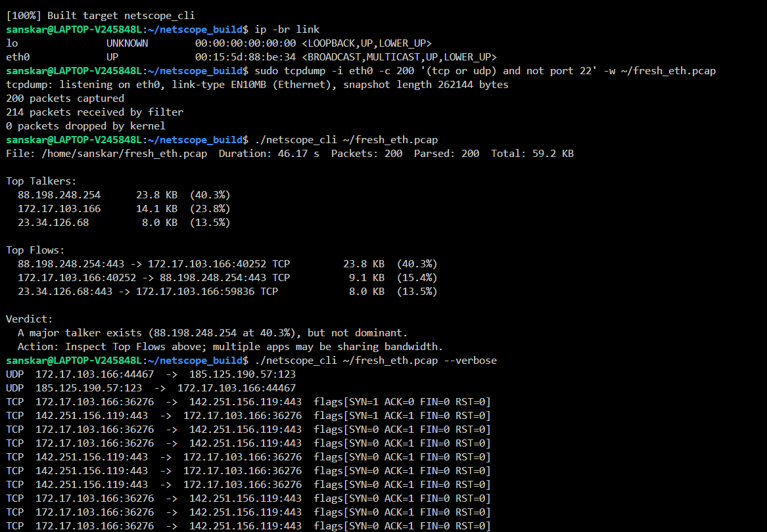
Task: Click the eth0 MAC address 00:15:5d:88:be:34
Action: 245,57
